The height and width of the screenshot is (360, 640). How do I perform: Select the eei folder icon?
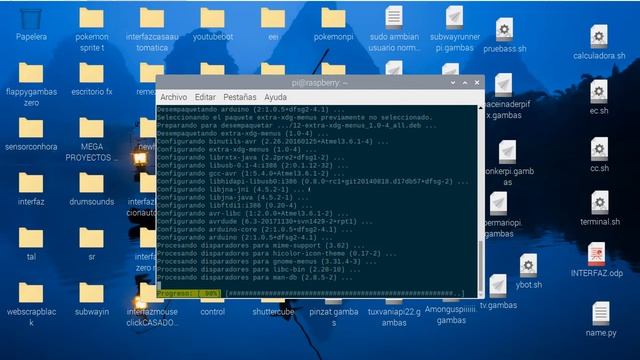pos(273,18)
